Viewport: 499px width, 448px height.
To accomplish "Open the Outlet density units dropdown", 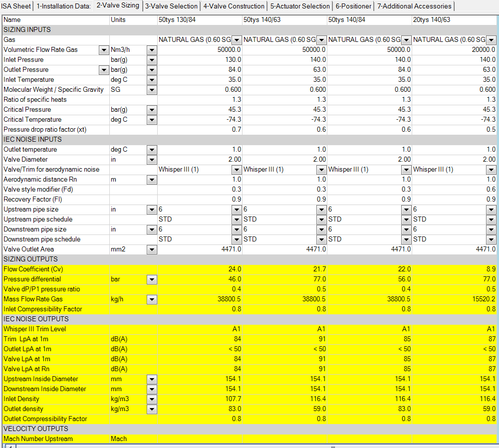I will (x=152, y=409).
